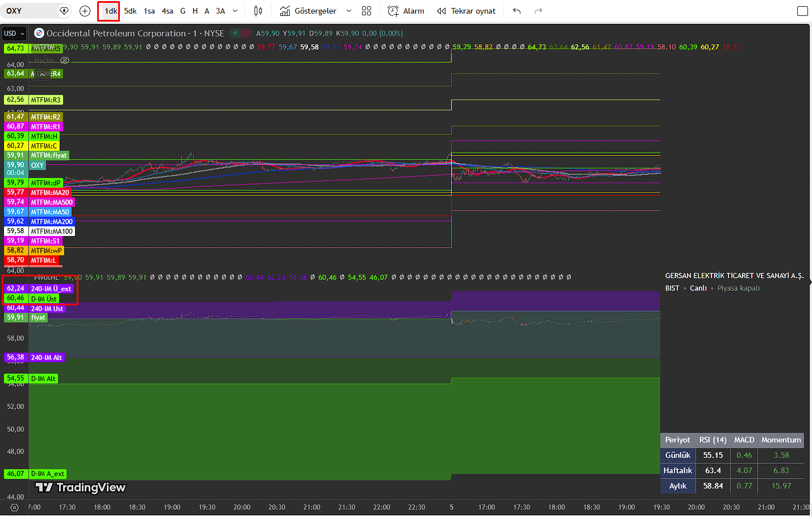Switch to the 1sa timeframe
Viewport: 812px width, 517px height.
click(149, 11)
